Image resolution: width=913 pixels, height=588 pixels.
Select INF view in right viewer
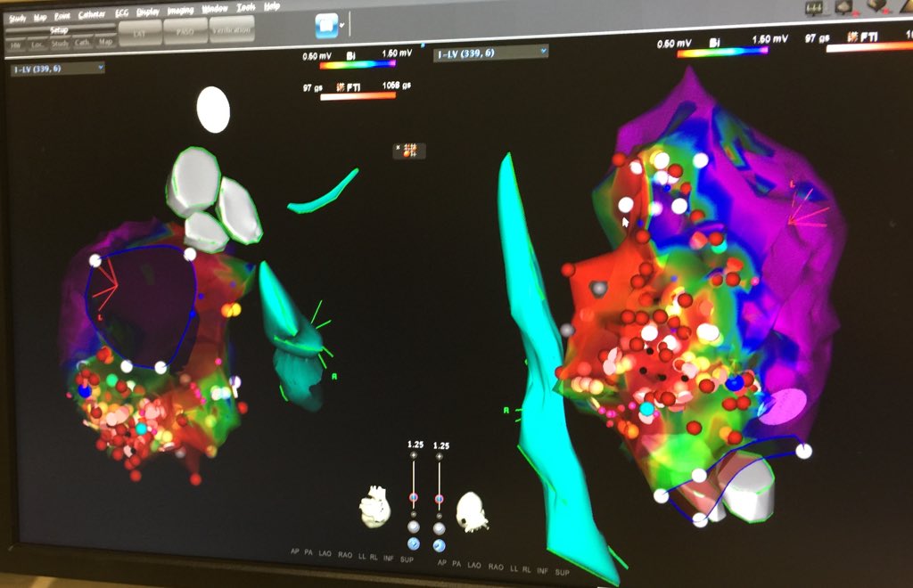tap(542, 570)
